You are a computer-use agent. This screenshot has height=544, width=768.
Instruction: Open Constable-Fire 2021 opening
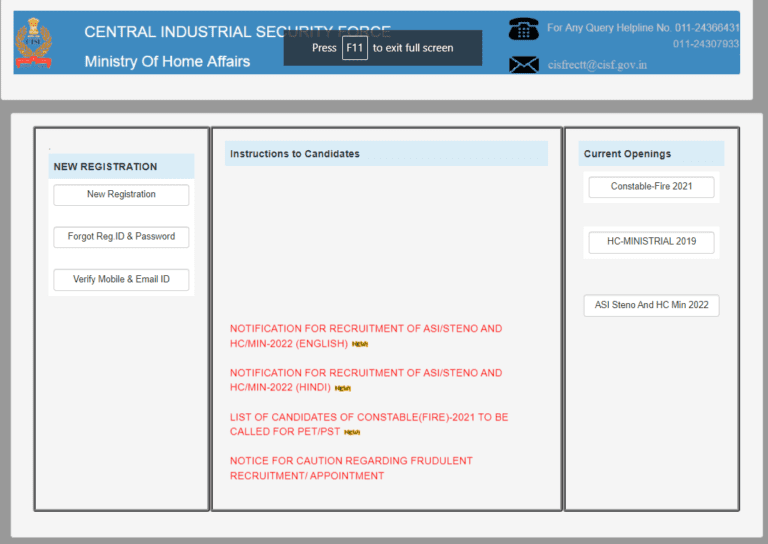[x=651, y=187]
